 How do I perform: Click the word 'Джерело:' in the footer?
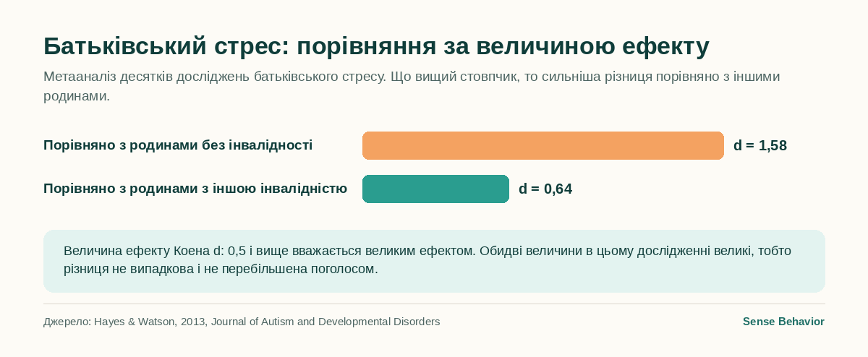67,322
